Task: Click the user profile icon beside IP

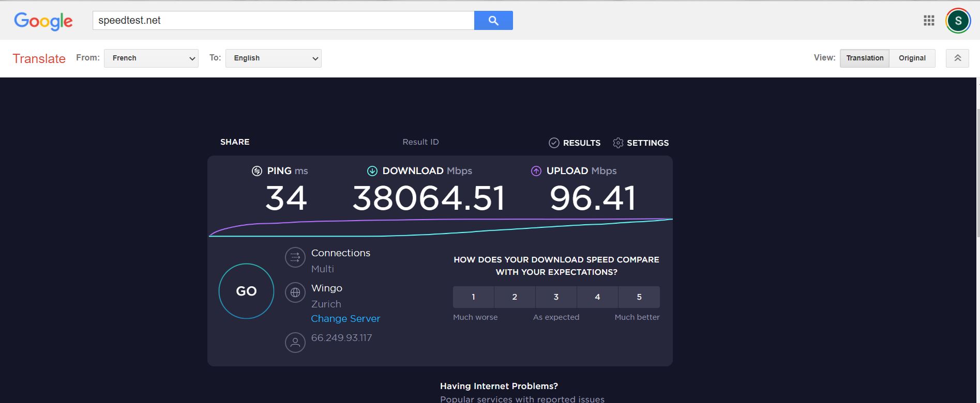Action: click(x=295, y=342)
